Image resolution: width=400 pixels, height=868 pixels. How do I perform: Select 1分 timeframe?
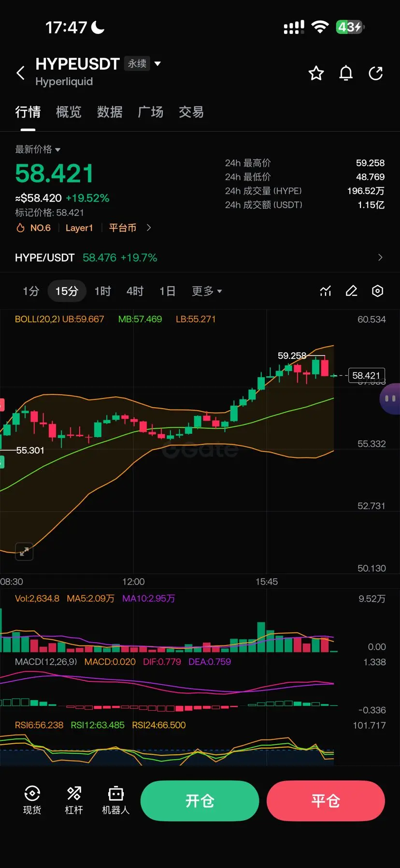coord(31,291)
